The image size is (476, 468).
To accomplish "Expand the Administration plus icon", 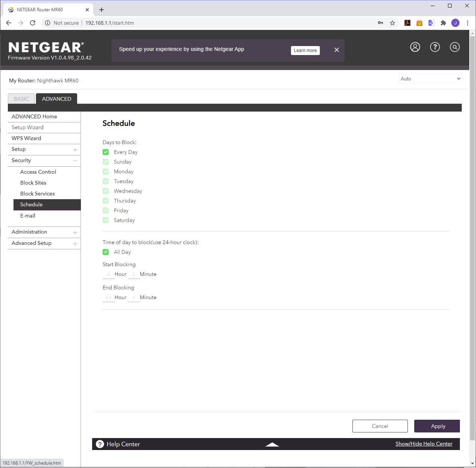I will coord(75,233).
